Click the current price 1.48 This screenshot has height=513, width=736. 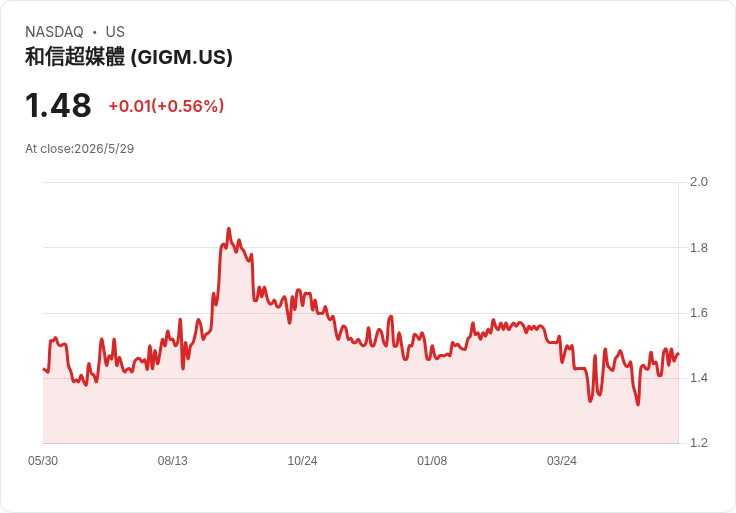(58, 106)
